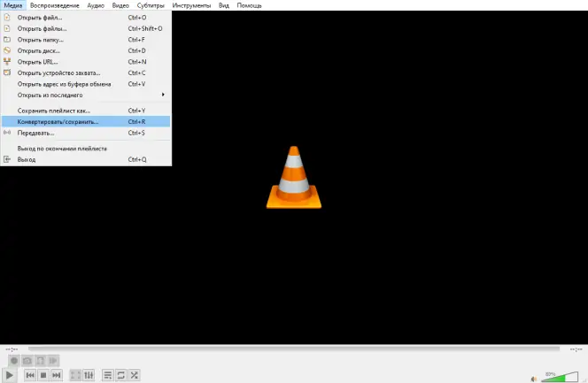588x383 pixels.
Task: Toggle fullscreen video mode
Action: click(75, 375)
